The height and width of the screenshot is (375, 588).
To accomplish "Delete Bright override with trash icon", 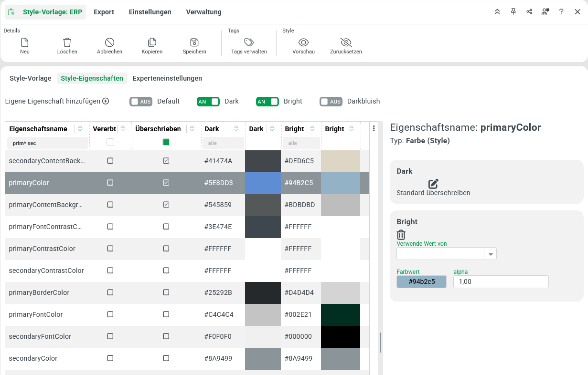I will 401,235.
